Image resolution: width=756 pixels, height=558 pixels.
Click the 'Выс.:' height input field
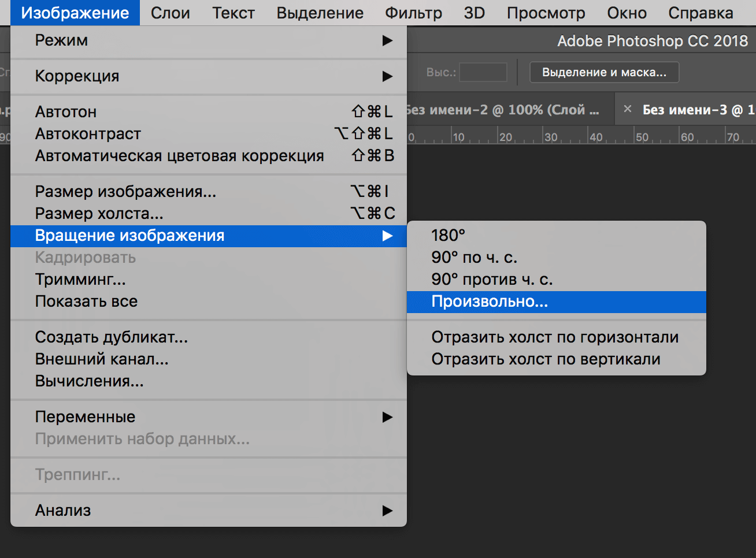tap(483, 73)
